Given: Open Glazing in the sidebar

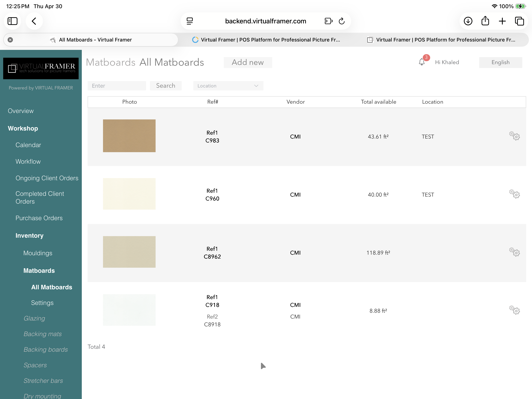Looking at the screenshot, I should point(34,318).
